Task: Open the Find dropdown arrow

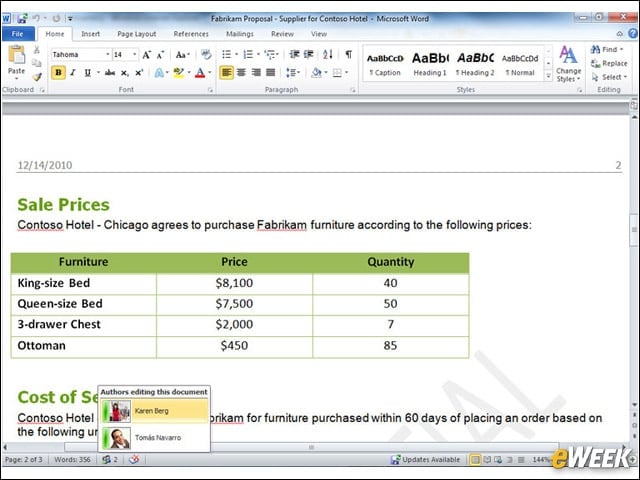Action: point(622,49)
